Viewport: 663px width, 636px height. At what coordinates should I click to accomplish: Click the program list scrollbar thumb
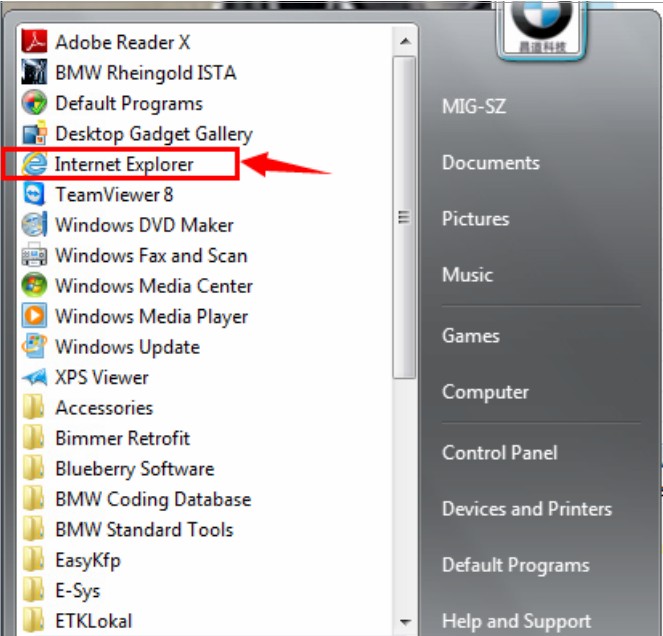(404, 217)
